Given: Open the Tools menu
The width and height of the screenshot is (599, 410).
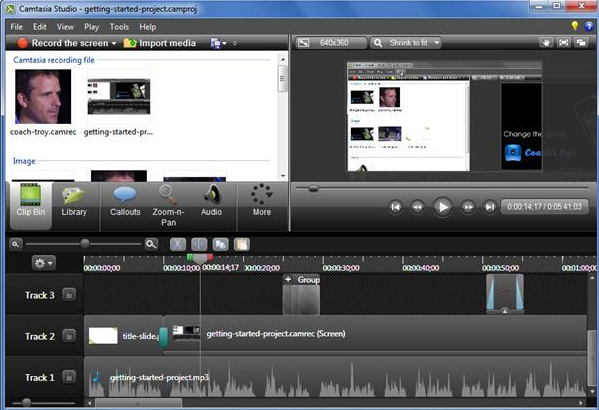Looking at the screenshot, I should [119, 27].
